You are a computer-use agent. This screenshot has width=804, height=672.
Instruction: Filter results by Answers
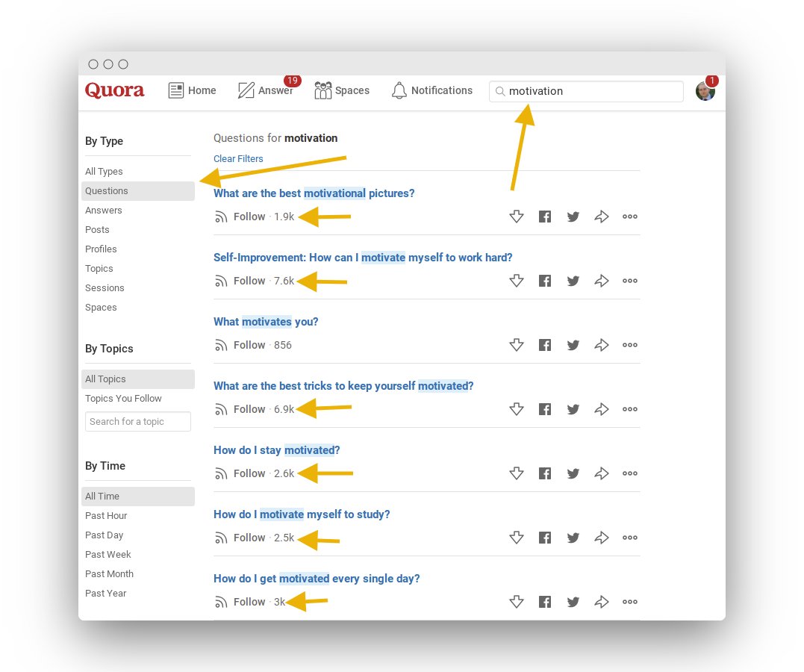(104, 211)
